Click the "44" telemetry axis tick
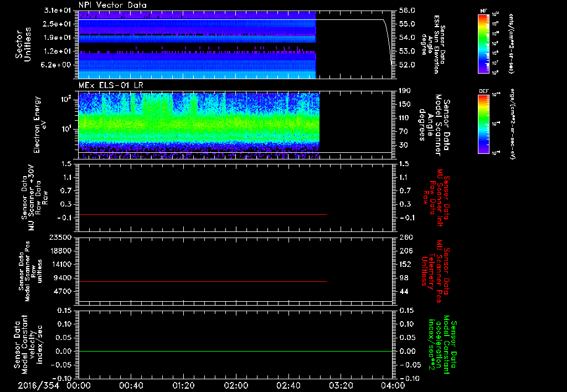567x392 pixels. tap(404, 291)
